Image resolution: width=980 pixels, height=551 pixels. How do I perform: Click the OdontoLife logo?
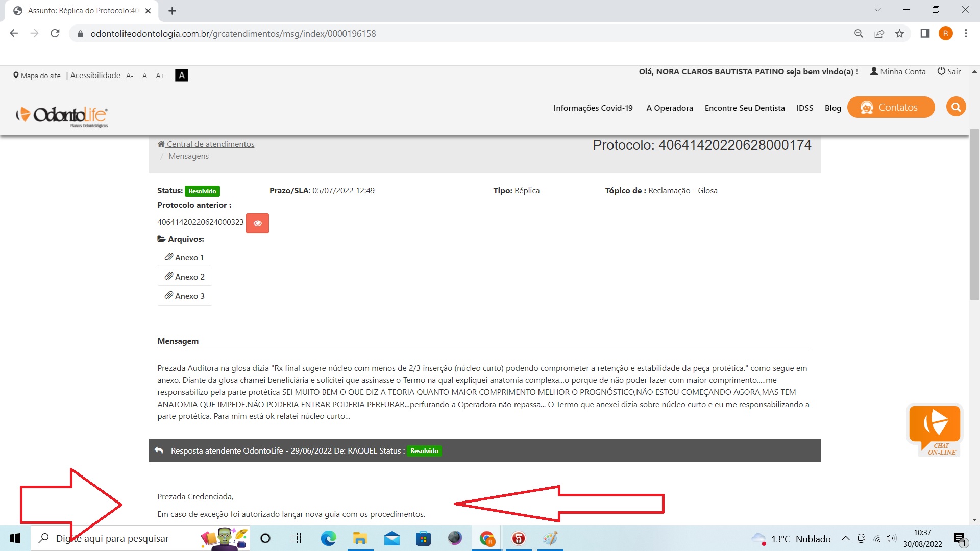[62, 115]
